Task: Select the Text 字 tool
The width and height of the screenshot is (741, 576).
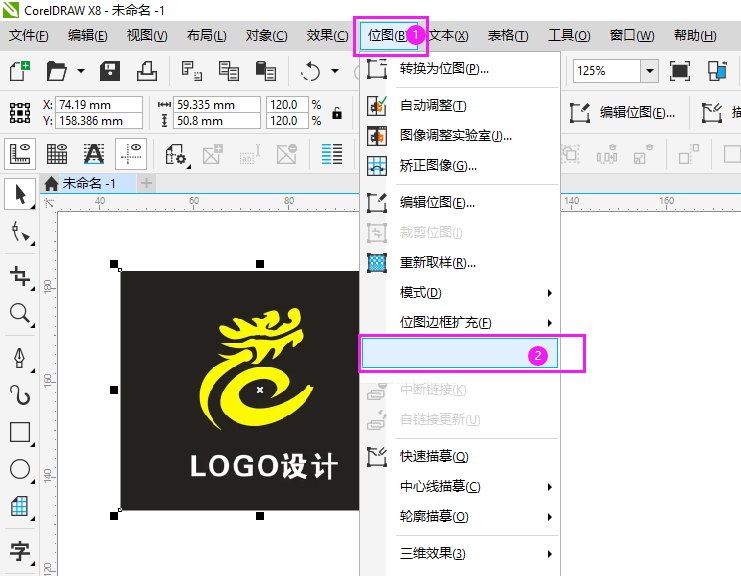Action: coord(20,551)
